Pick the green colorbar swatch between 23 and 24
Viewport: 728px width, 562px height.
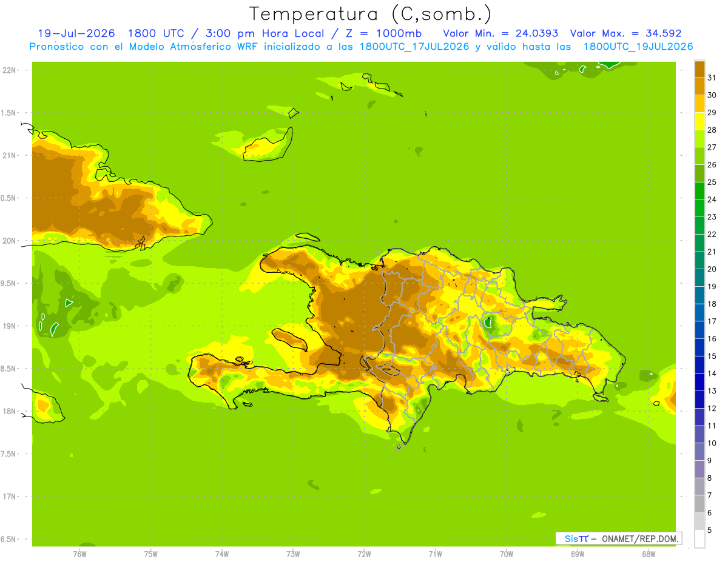click(x=699, y=208)
